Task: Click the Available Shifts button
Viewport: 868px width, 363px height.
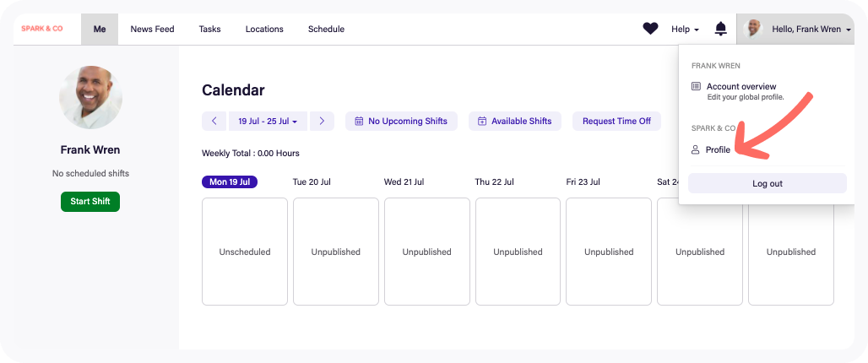Action: (x=515, y=121)
